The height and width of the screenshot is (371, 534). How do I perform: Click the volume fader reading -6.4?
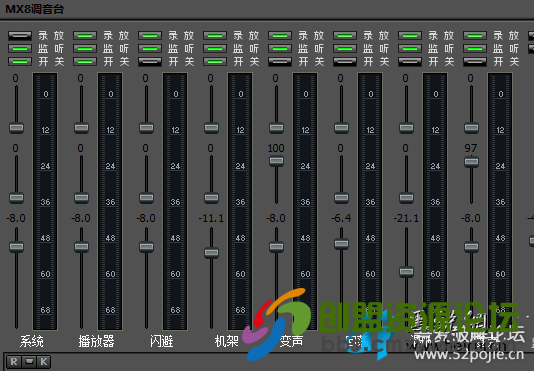point(342,244)
